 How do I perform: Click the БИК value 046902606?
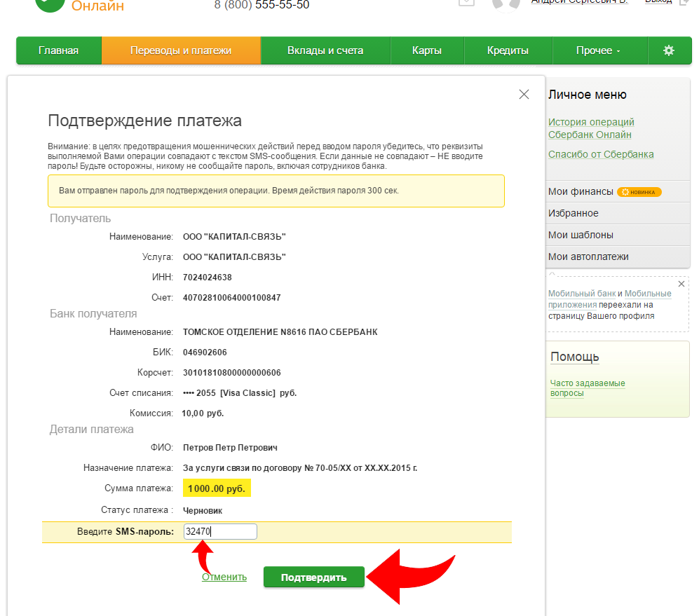click(x=205, y=353)
